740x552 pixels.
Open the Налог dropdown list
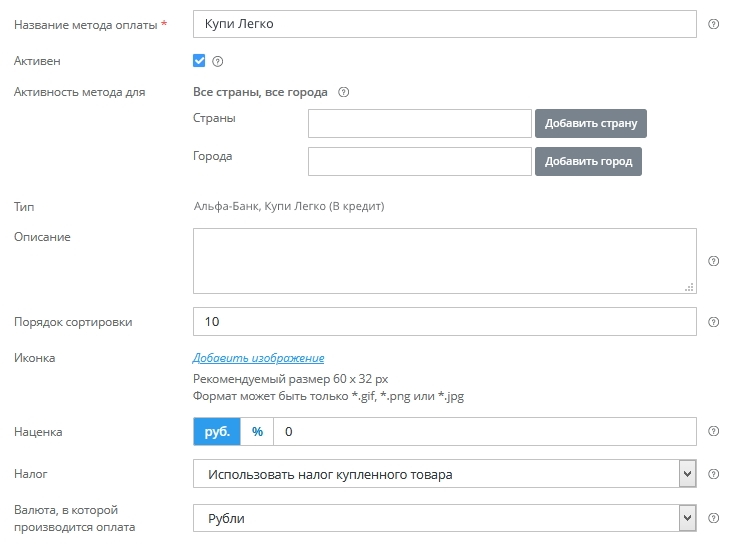click(x=444, y=474)
